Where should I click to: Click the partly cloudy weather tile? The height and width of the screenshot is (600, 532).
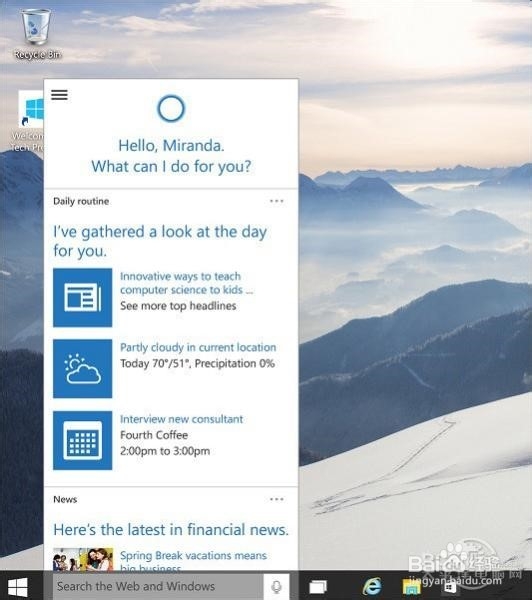click(83, 368)
